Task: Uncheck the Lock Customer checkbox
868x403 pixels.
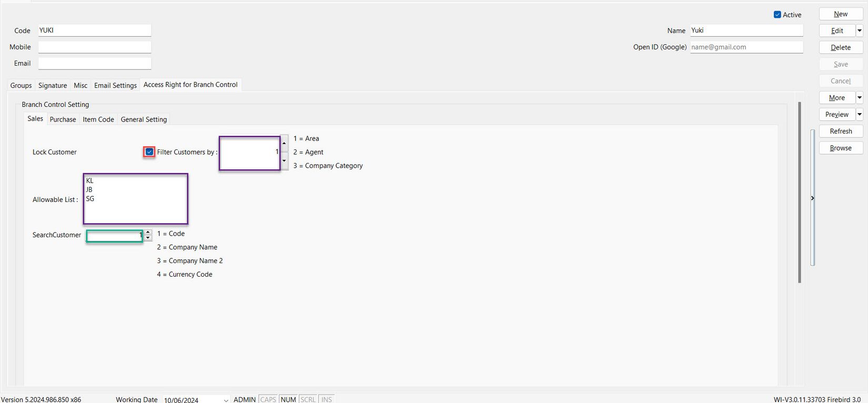Action: click(149, 152)
